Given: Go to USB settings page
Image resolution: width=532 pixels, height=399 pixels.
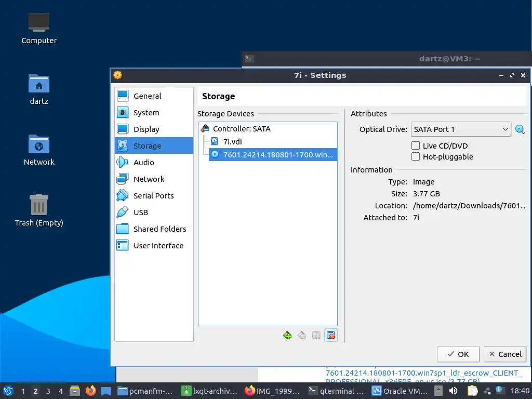Looking at the screenshot, I should [x=154, y=212].
